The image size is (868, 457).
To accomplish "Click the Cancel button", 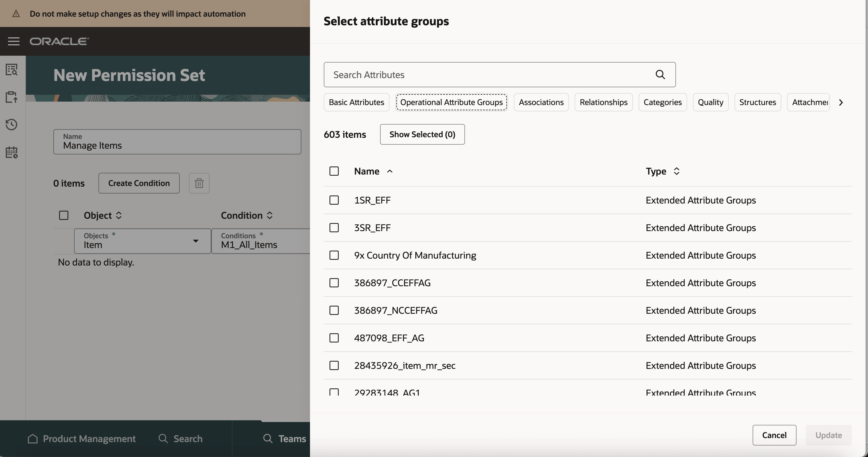I will point(774,435).
